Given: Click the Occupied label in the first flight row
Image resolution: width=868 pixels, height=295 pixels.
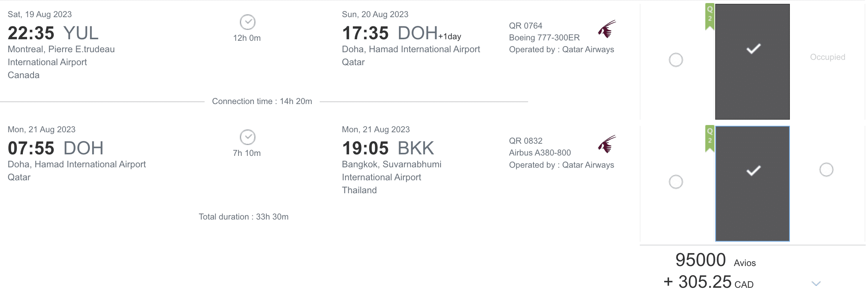Looking at the screenshot, I should (827, 57).
